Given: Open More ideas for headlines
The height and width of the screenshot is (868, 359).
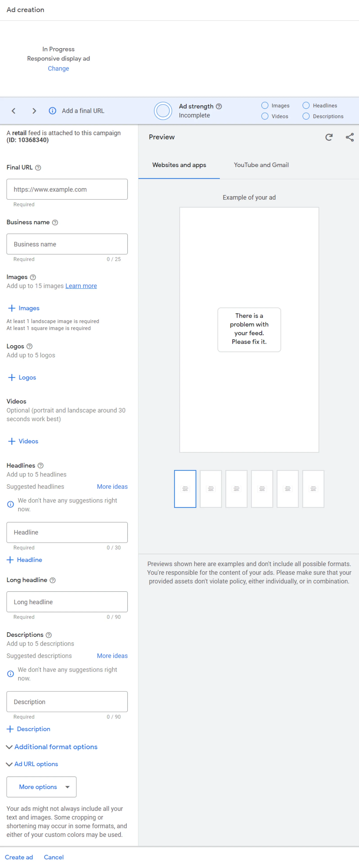Looking at the screenshot, I should (112, 487).
